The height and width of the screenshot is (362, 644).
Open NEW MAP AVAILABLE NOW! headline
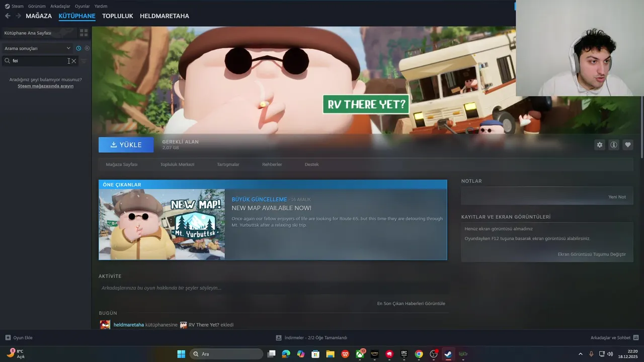[x=272, y=208]
